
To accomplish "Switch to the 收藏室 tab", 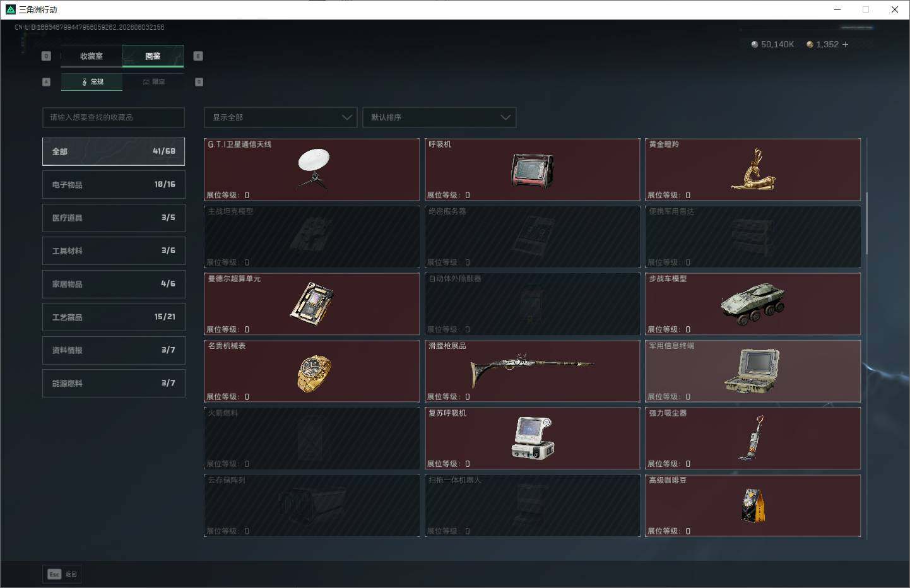I will (92, 56).
